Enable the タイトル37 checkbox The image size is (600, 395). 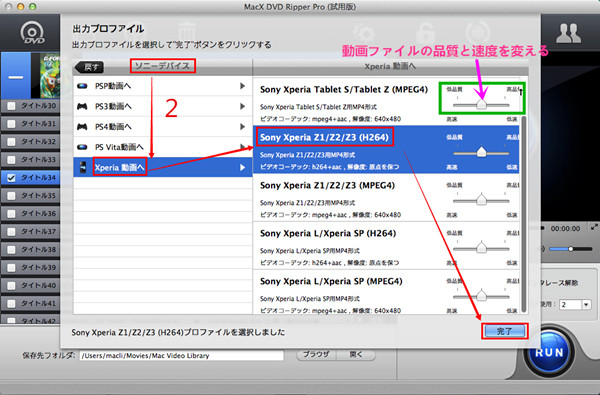pyautogui.click(x=11, y=232)
